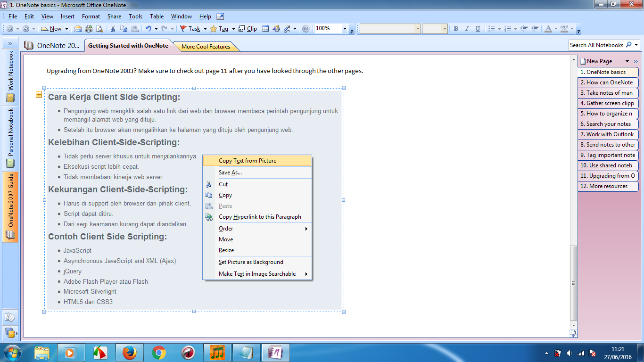Open the zoom level dropdown
644x362 pixels.
[x=344, y=28]
